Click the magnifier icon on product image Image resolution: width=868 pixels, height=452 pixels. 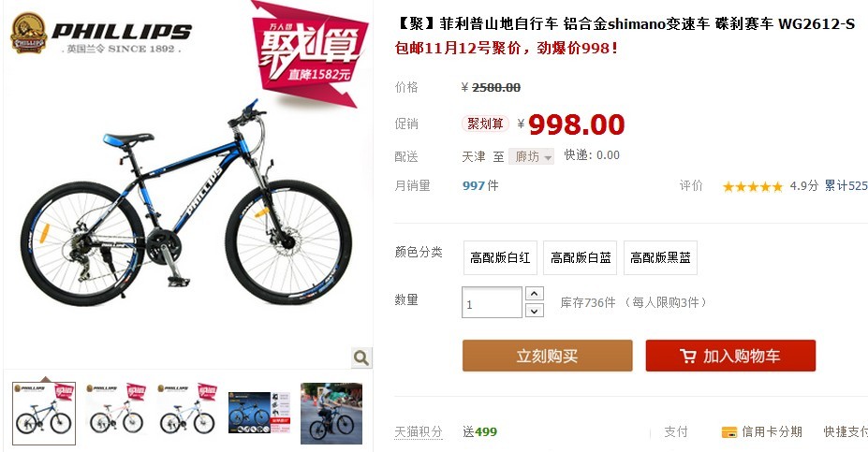tap(361, 357)
